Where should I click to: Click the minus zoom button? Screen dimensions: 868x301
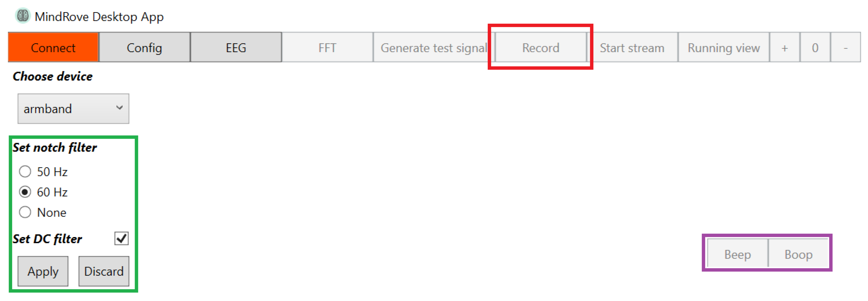pyautogui.click(x=845, y=47)
